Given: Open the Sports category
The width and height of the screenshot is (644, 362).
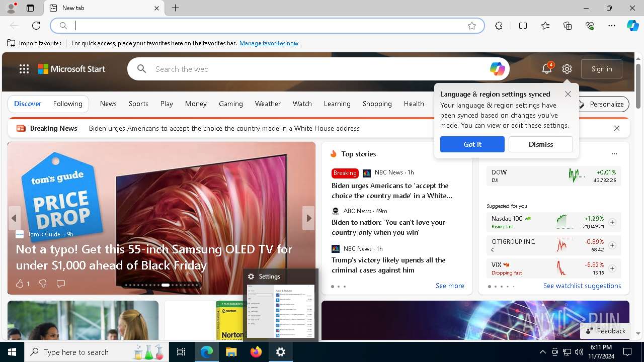Looking at the screenshot, I should click(x=138, y=104).
